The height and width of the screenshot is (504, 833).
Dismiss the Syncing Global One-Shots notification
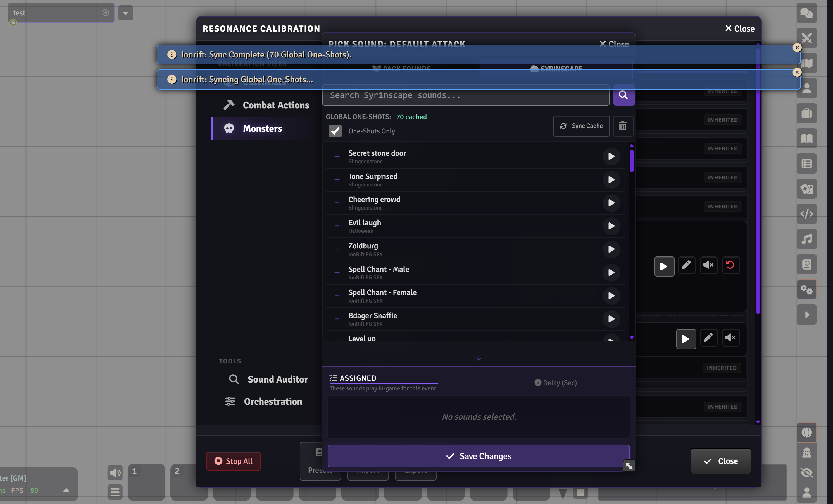click(x=797, y=72)
